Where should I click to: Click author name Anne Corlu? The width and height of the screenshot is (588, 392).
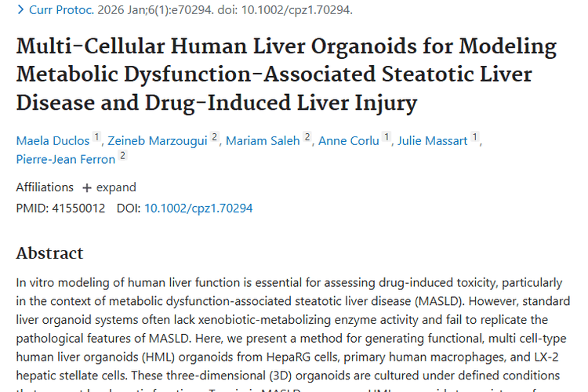click(350, 141)
